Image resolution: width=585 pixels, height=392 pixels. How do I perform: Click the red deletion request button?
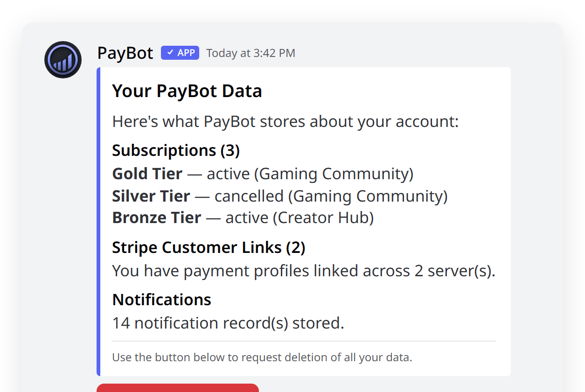(177, 388)
